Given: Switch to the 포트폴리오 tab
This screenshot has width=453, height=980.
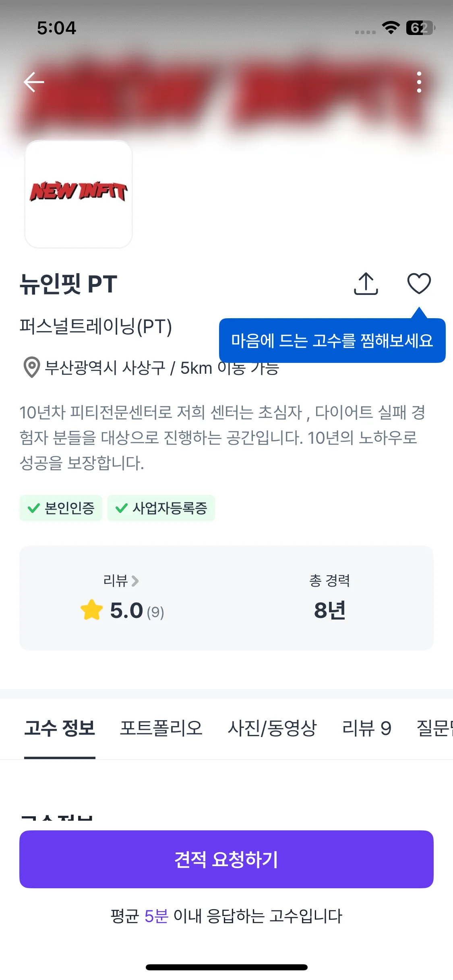Looking at the screenshot, I should 161,728.
